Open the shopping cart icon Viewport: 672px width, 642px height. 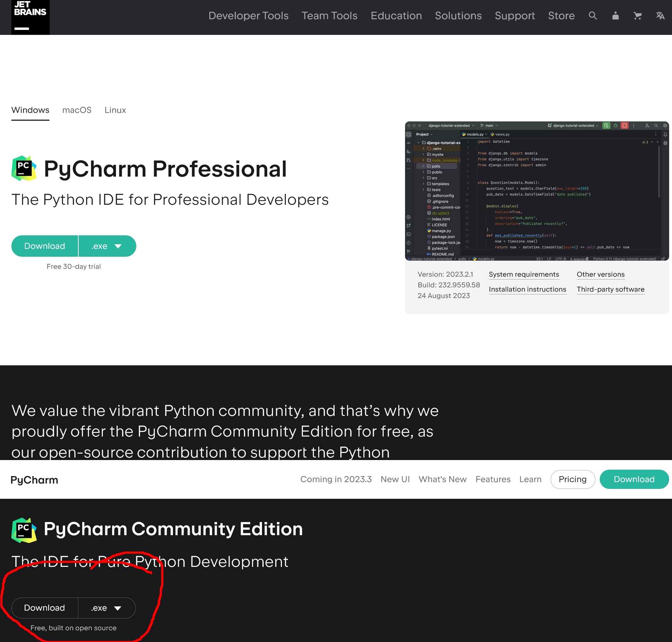pos(637,16)
